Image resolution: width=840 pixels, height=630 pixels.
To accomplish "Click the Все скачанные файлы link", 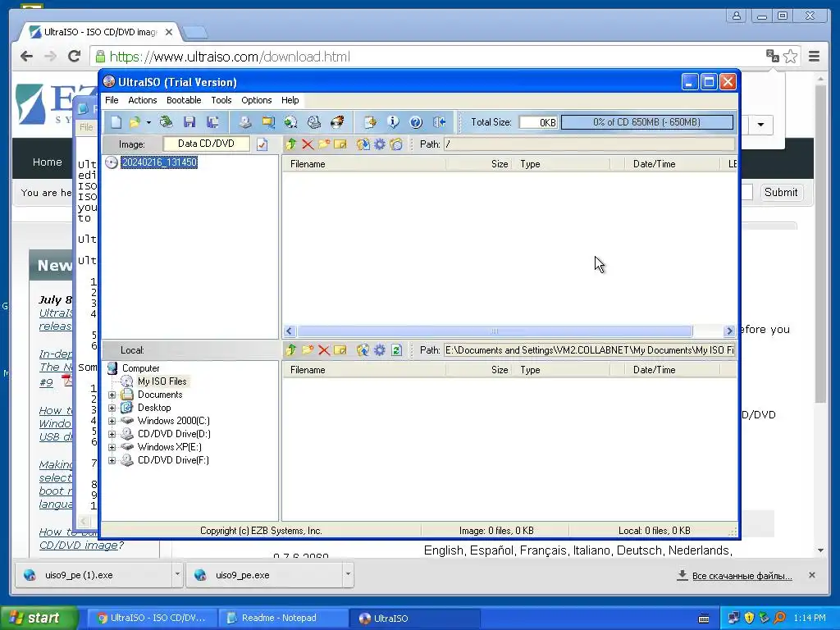I will [x=742, y=576].
